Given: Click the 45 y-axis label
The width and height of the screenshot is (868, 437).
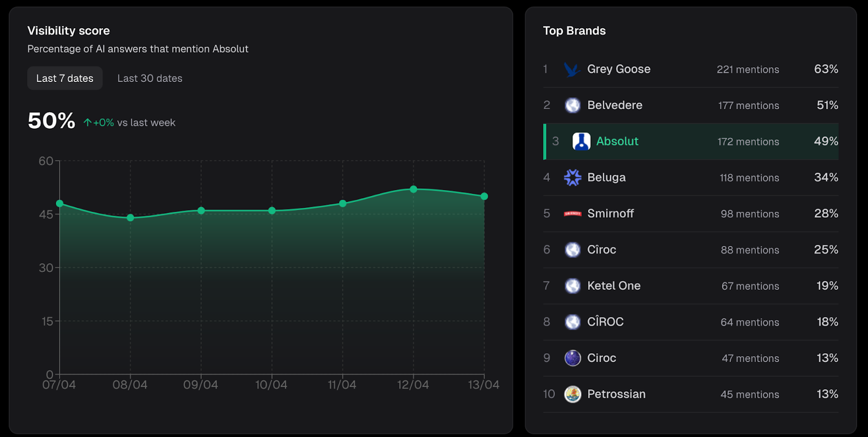Looking at the screenshot, I should pos(46,214).
